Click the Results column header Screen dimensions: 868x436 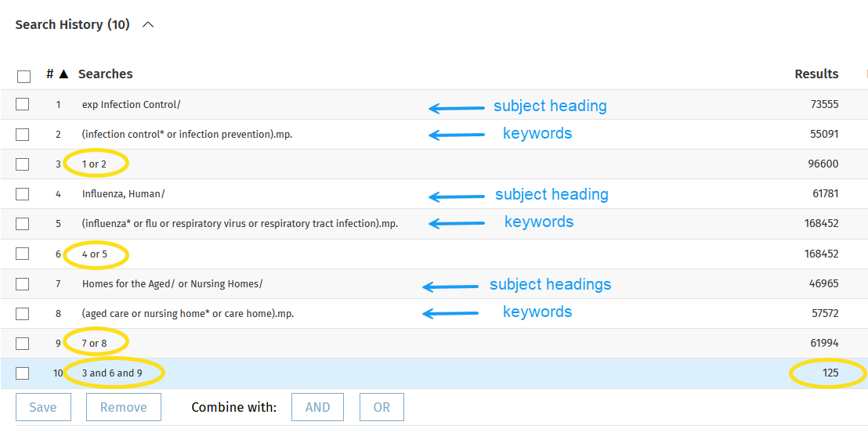pos(816,74)
